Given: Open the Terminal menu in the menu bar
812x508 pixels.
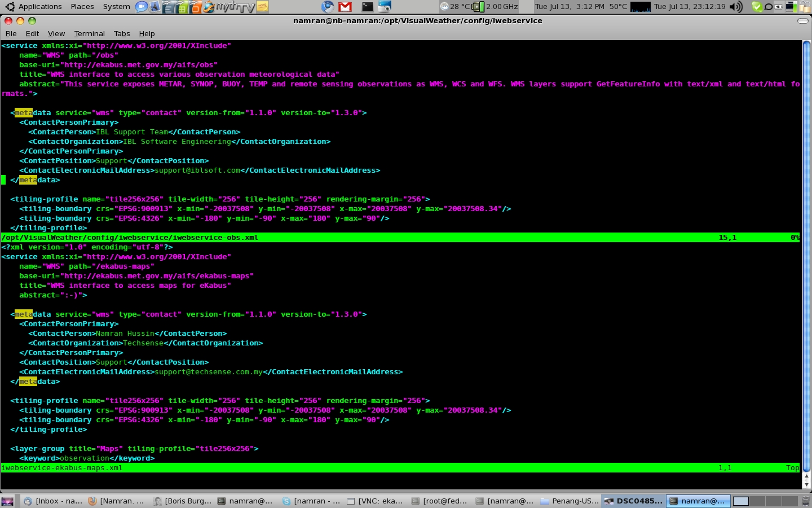Looking at the screenshot, I should 89,34.
